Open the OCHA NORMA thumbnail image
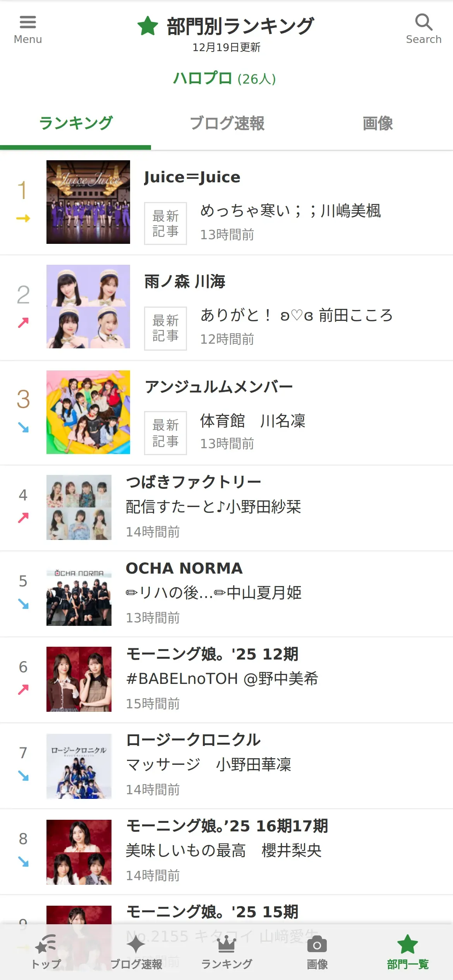The width and height of the screenshot is (453, 980). click(x=79, y=593)
